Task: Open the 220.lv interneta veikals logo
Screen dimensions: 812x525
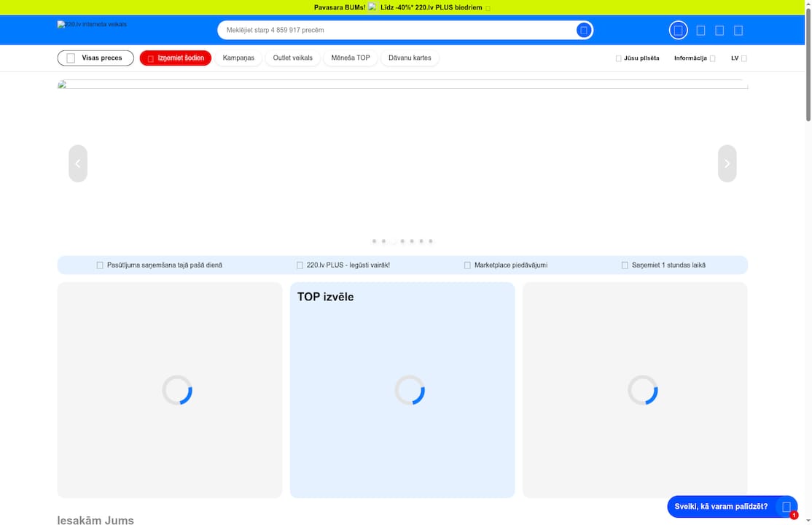Action: coord(92,24)
